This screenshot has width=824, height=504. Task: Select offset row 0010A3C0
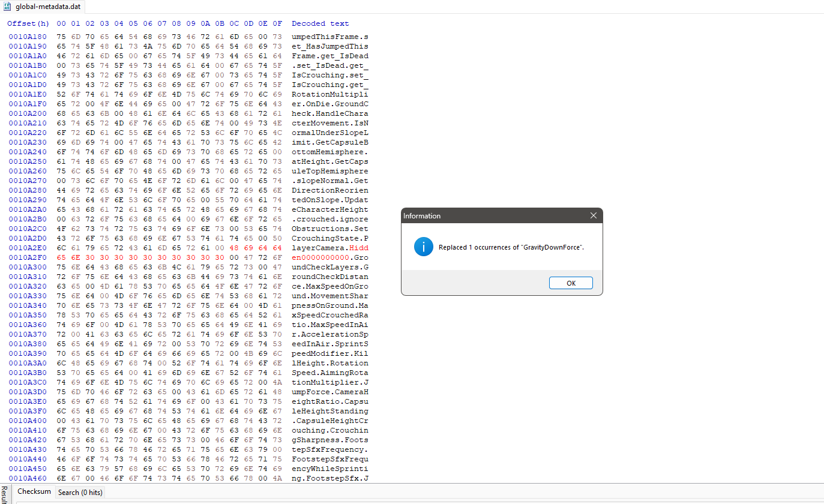click(x=29, y=383)
